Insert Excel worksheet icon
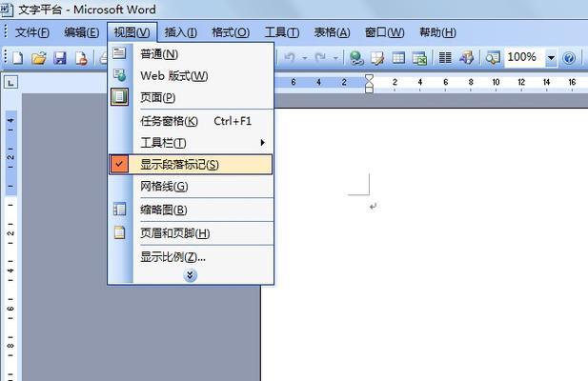 [419, 58]
